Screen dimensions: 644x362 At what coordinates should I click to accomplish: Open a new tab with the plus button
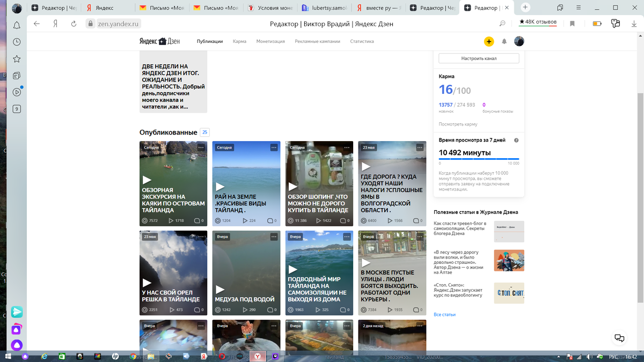click(x=525, y=8)
